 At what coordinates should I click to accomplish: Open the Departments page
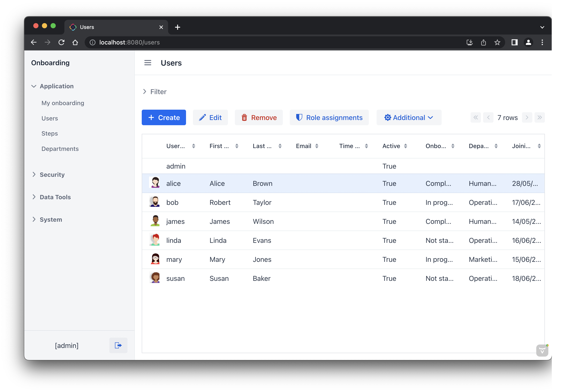click(60, 149)
